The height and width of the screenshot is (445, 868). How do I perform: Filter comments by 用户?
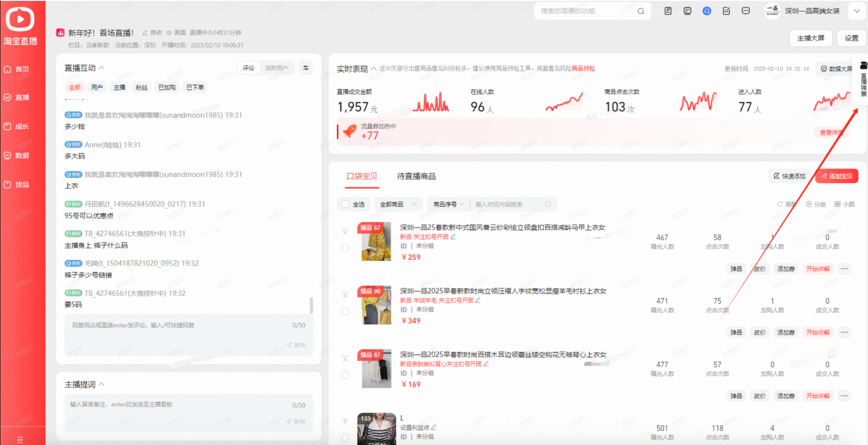point(97,87)
